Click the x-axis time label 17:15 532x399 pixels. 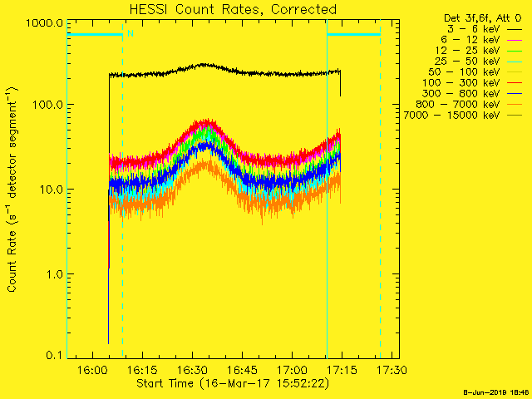pos(342,369)
